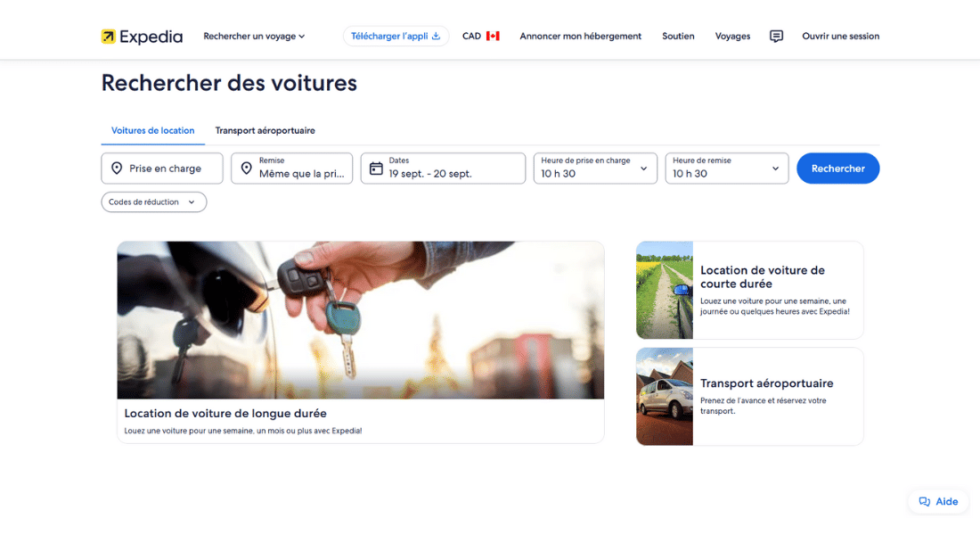Click the calendar icon in Dates field
The height and width of the screenshot is (535, 980).
coord(376,169)
